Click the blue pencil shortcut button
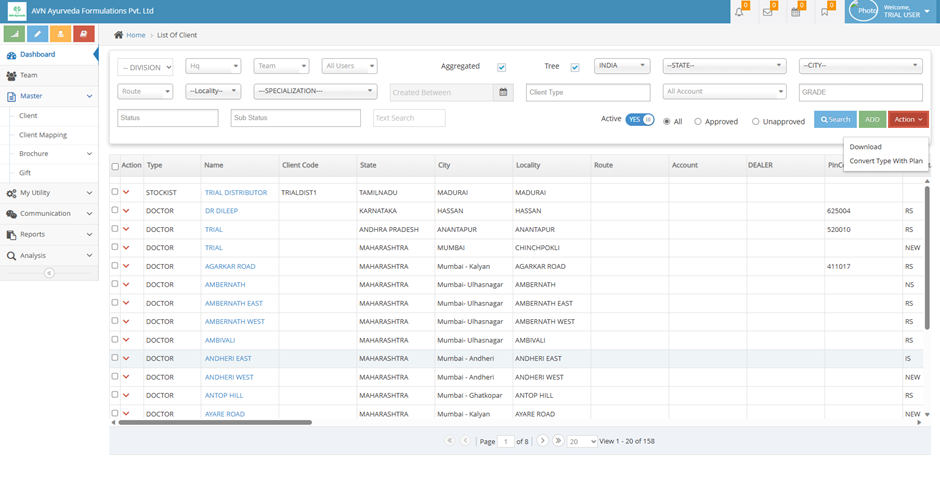Image resolution: width=940 pixels, height=496 pixels. [37, 34]
